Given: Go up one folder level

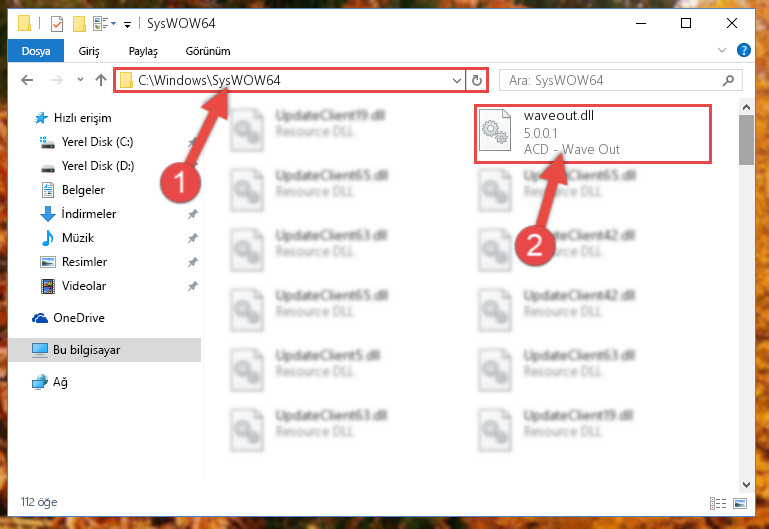Looking at the screenshot, I should click(x=101, y=80).
